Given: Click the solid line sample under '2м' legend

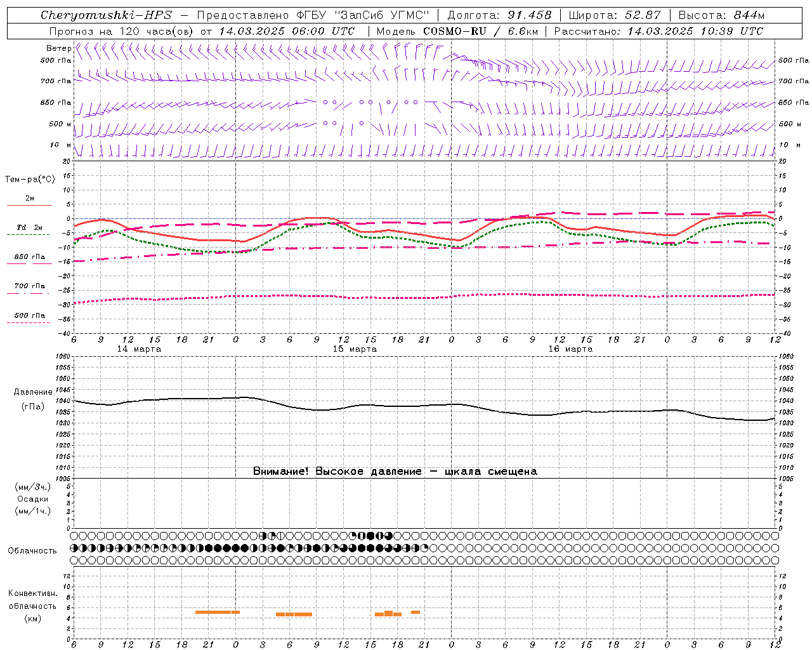Looking at the screenshot, I should [29, 206].
